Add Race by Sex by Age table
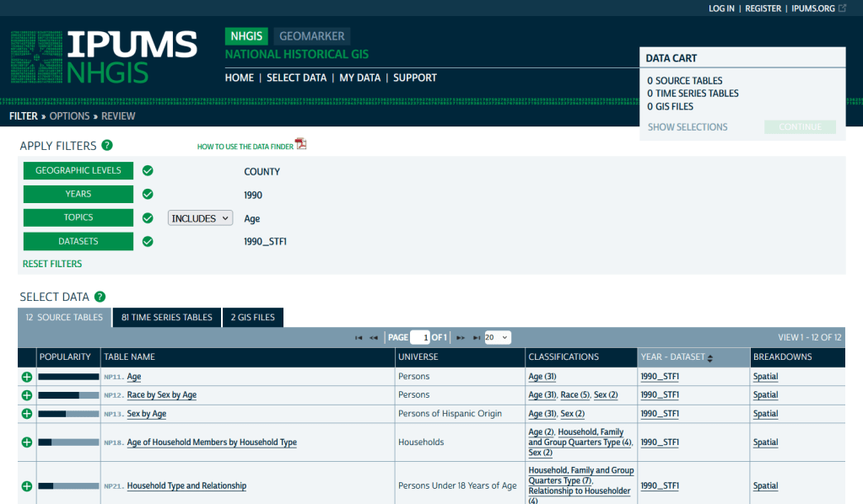863x504 pixels. pos(27,395)
